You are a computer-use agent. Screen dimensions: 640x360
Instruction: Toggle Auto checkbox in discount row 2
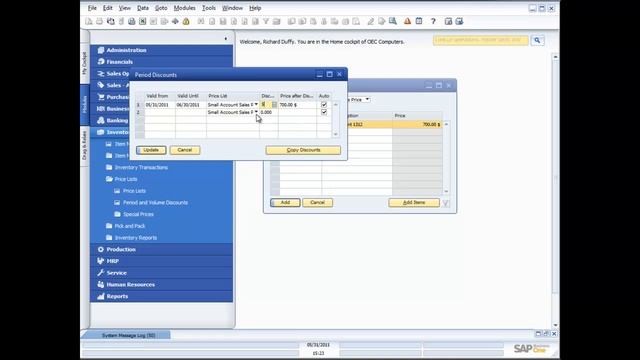click(324, 112)
